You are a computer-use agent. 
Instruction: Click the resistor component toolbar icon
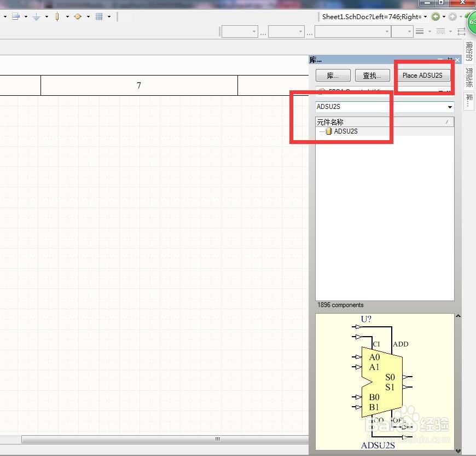click(x=57, y=16)
